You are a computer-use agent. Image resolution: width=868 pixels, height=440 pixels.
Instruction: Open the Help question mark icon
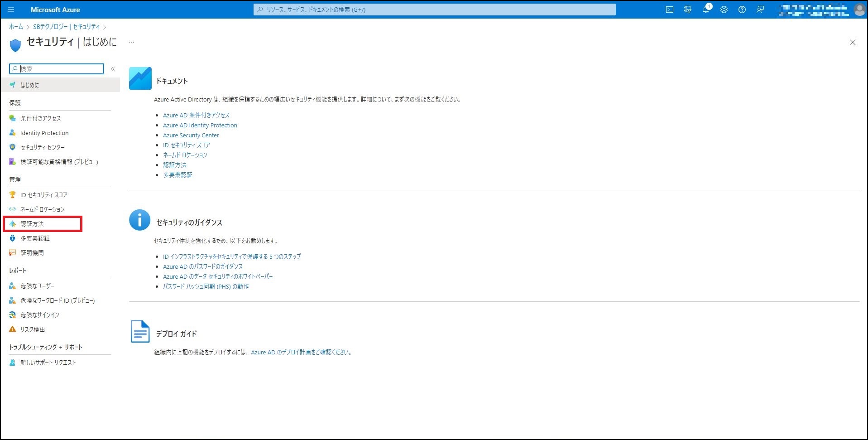pos(742,10)
